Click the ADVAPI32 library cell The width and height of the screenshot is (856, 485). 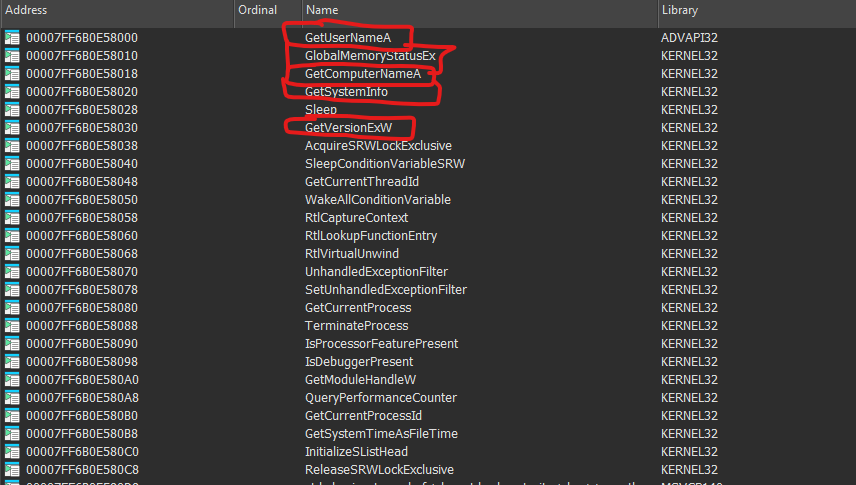(689, 38)
